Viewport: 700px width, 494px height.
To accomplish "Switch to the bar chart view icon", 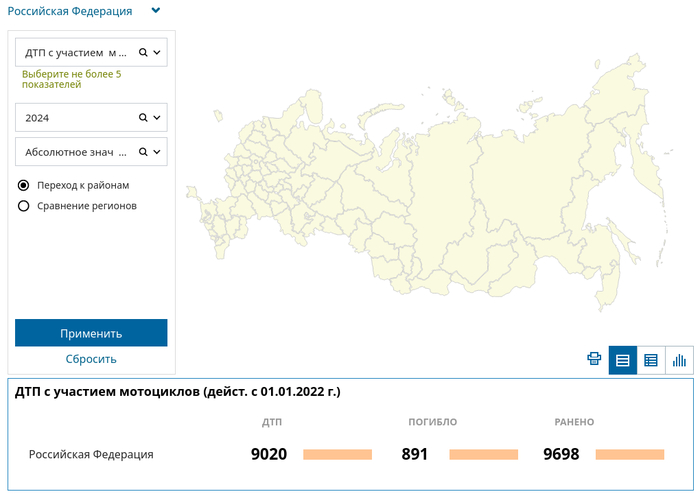I will (x=679, y=360).
